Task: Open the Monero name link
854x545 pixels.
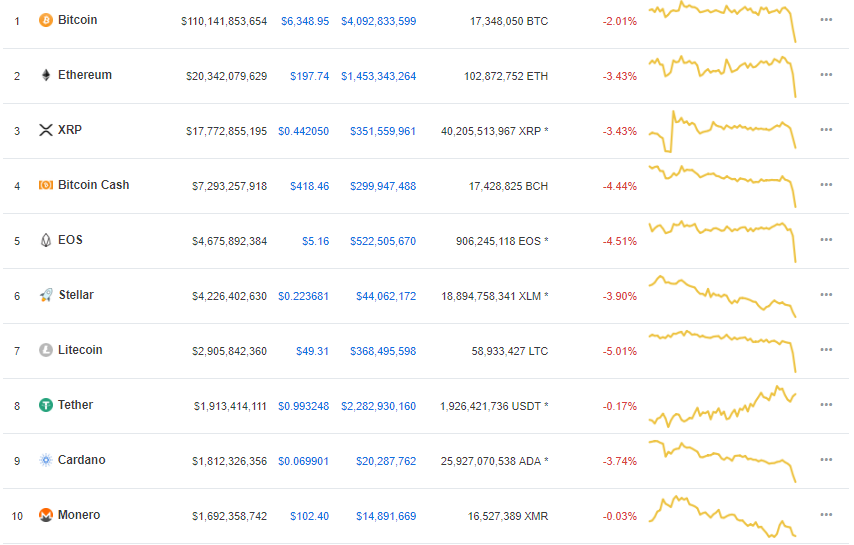Action: click(79, 515)
